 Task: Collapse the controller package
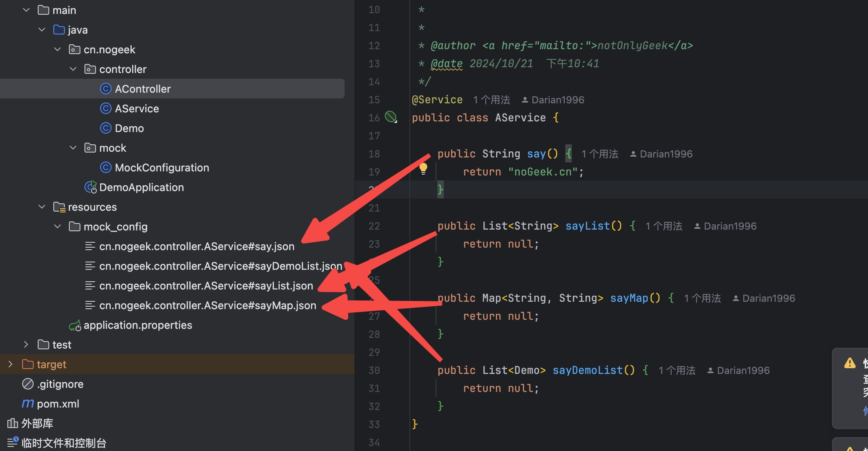73,69
